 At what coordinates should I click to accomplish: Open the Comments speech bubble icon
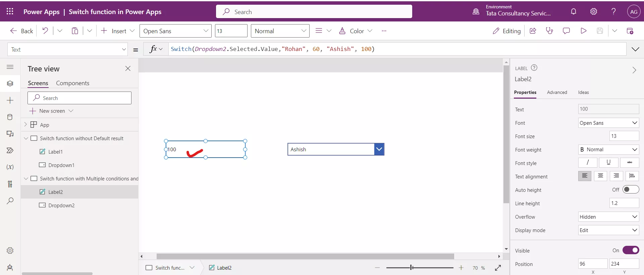[566, 31]
